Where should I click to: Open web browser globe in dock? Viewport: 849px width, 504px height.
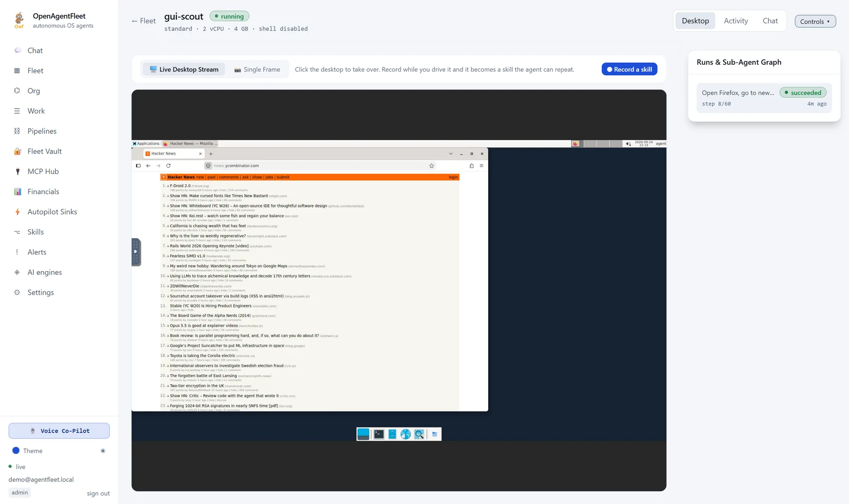[x=406, y=434]
